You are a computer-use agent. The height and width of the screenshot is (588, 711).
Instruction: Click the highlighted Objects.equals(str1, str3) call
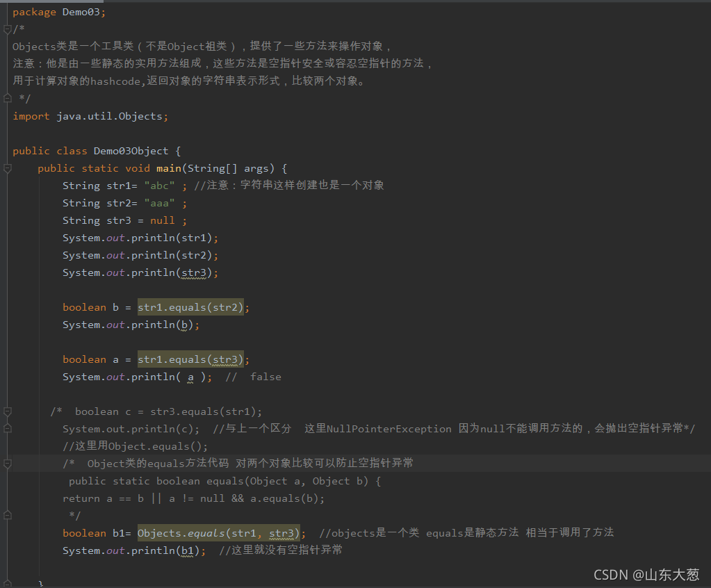[x=218, y=532]
